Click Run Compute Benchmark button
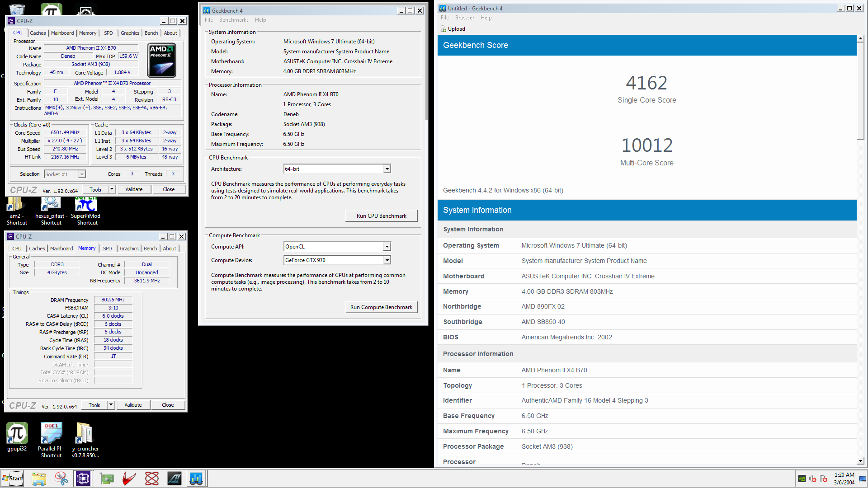This screenshot has height=488, width=868. [x=381, y=307]
